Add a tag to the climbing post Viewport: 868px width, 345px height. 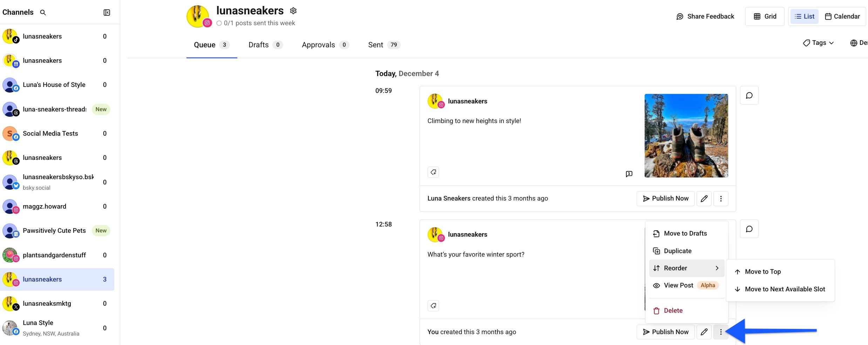tap(433, 172)
